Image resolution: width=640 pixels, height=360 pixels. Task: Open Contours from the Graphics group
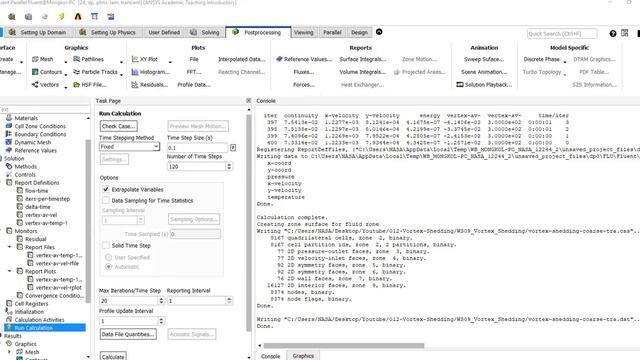[47, 72]
